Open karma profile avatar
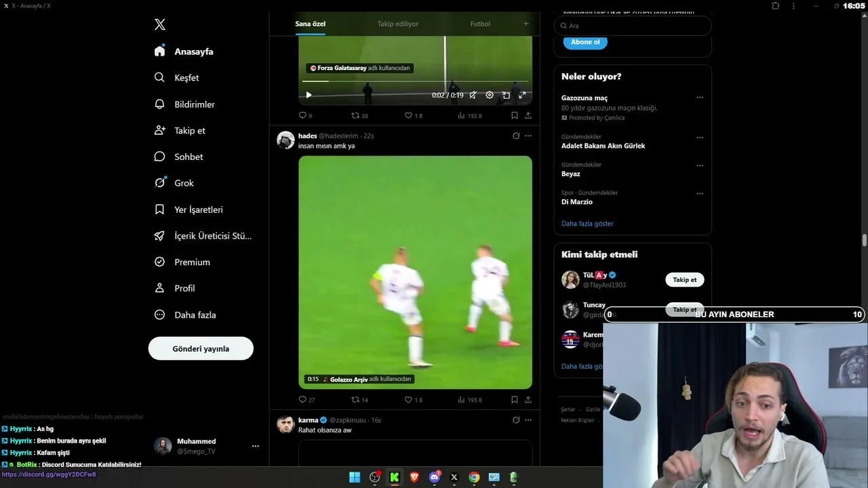Screen dimensions: 868x488 (286, 424)
